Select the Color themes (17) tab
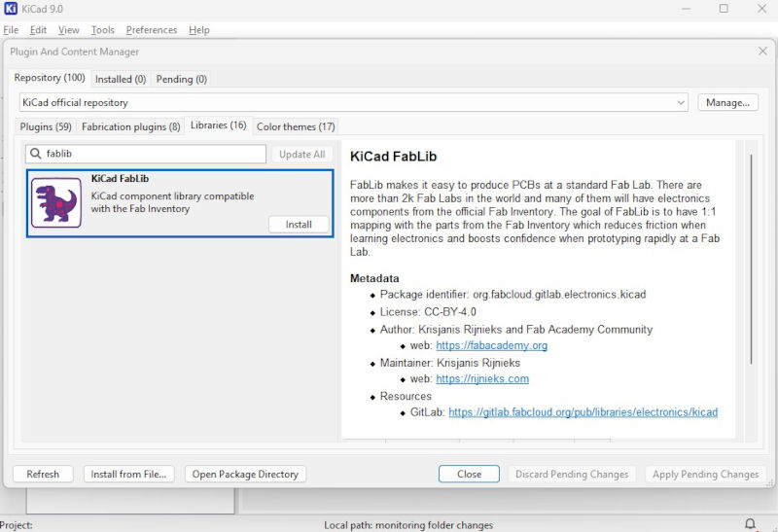This screenshot has height=532, width=778. tap(296, 126)
